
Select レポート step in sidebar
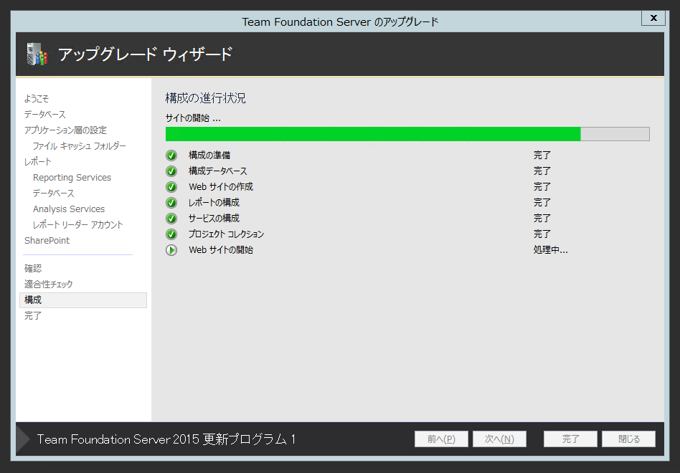click(38, 162)
